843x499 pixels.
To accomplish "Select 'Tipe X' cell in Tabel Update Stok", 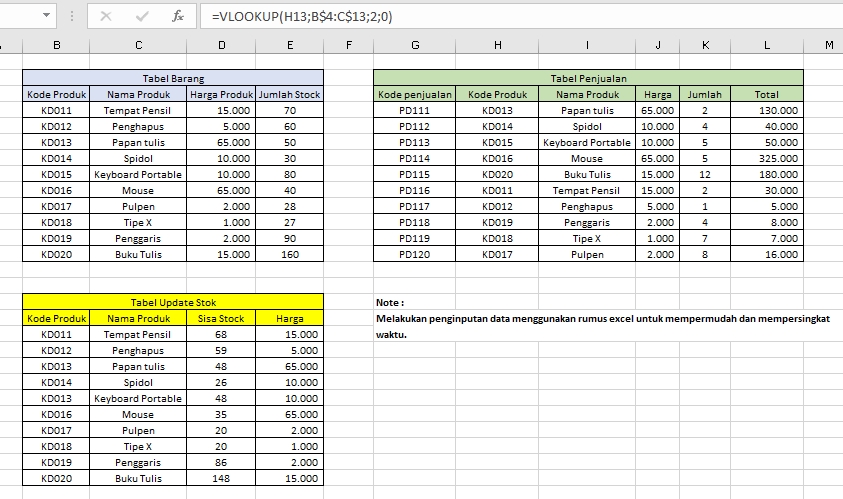I will 138,446.
